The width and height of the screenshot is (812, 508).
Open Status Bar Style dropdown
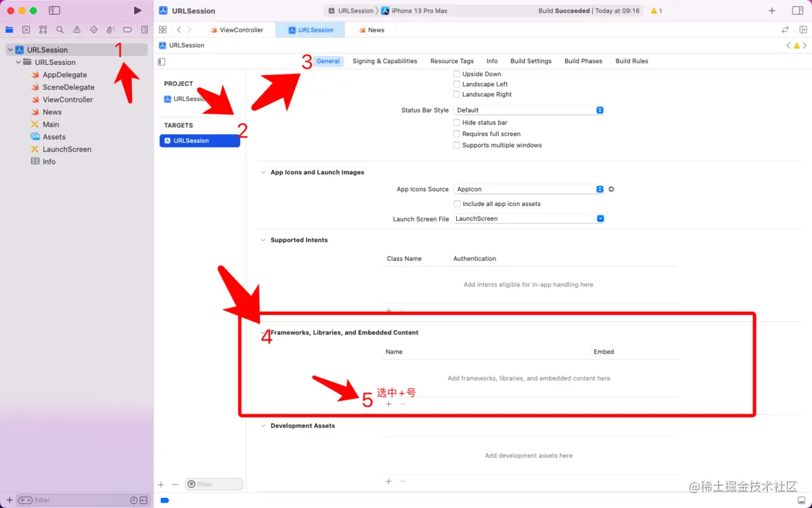click(528, 110)
